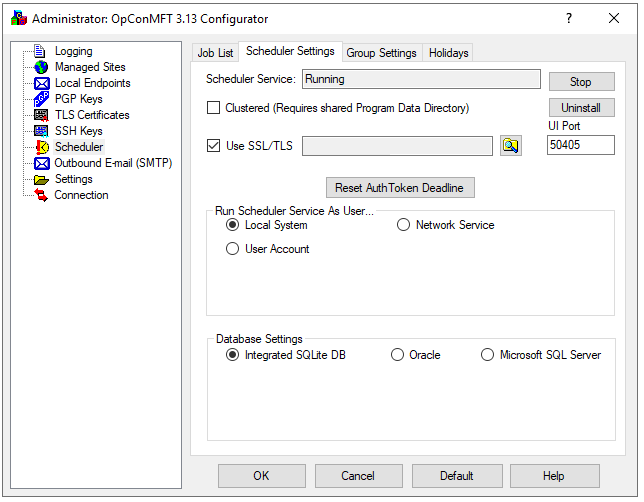The image size is (644, 502).
Task: Click the TLS Certificates icon
Action: [x=41, y=115]
